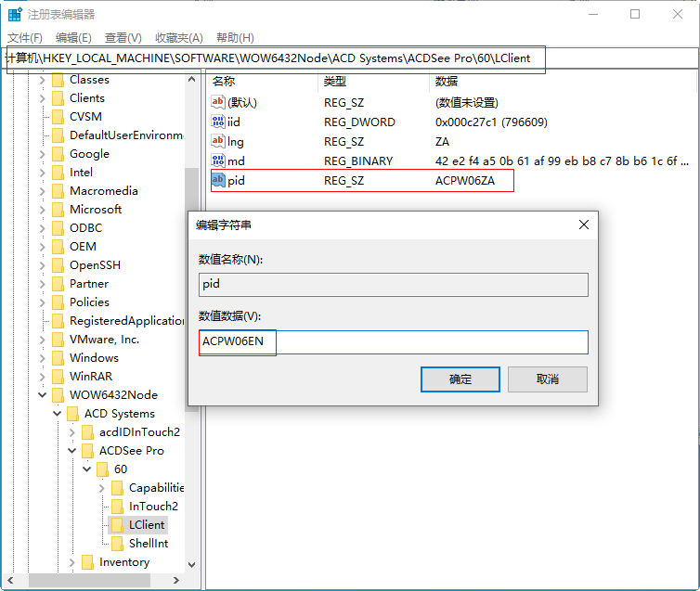The image size is (700, 591).
Task: Click the Inventory folder icon
Action: pos(87,562)
